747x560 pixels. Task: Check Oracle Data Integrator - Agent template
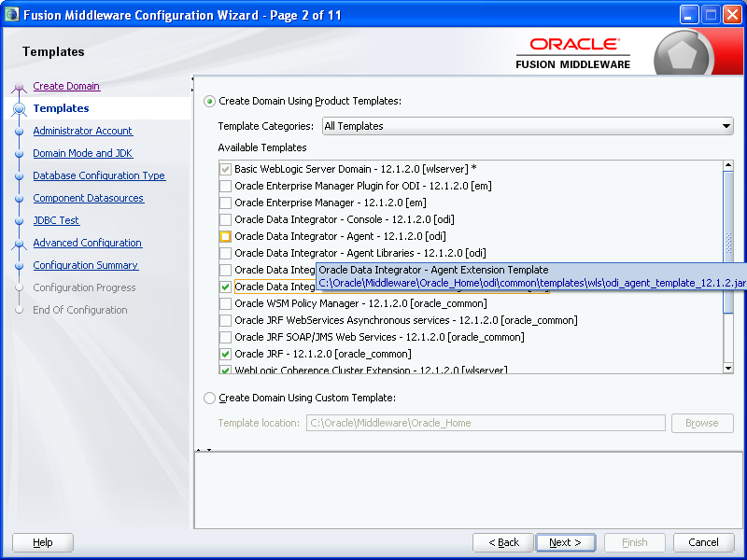225,236
